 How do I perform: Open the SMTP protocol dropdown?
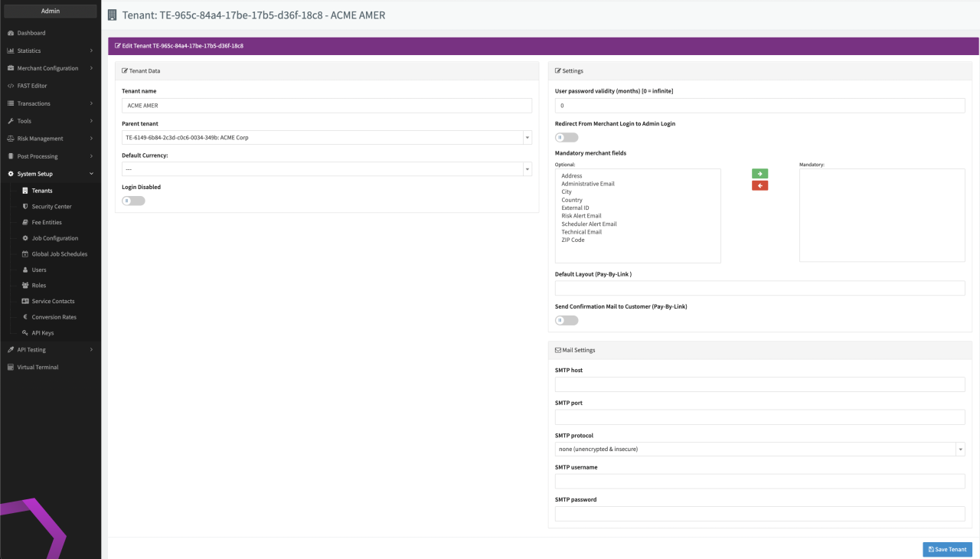[x=759, y=449]
